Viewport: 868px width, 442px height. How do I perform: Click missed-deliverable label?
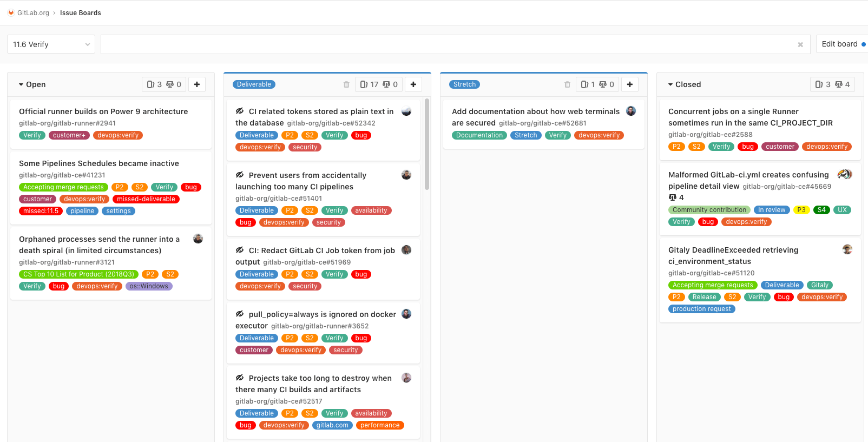pos(146,199)
